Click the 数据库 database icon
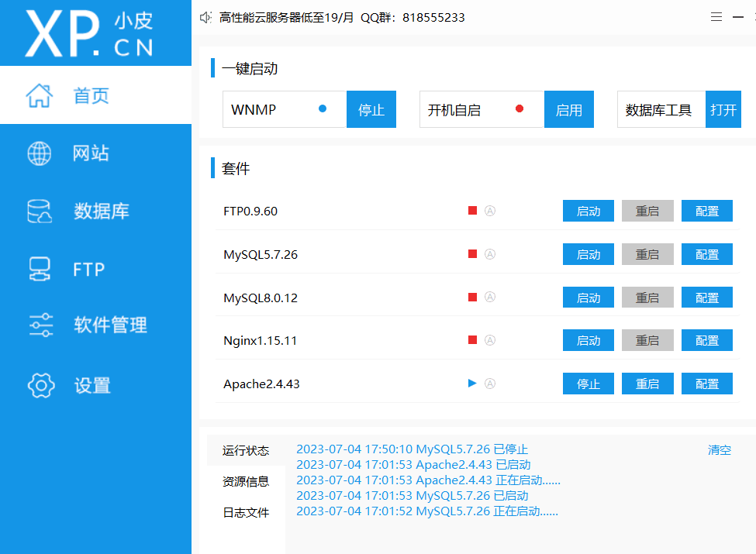The height and width of the screenshot is (554, 756). pos(39,212)
